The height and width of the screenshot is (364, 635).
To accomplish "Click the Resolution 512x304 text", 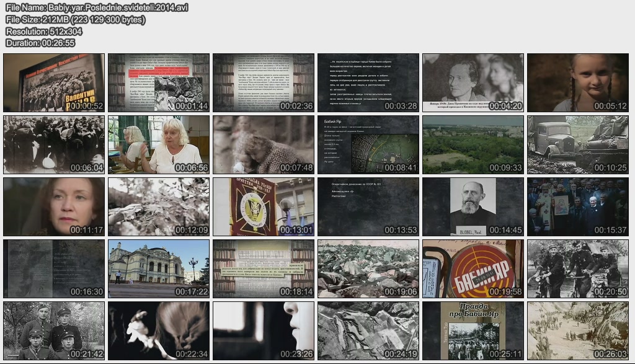I will coord(44,32).
